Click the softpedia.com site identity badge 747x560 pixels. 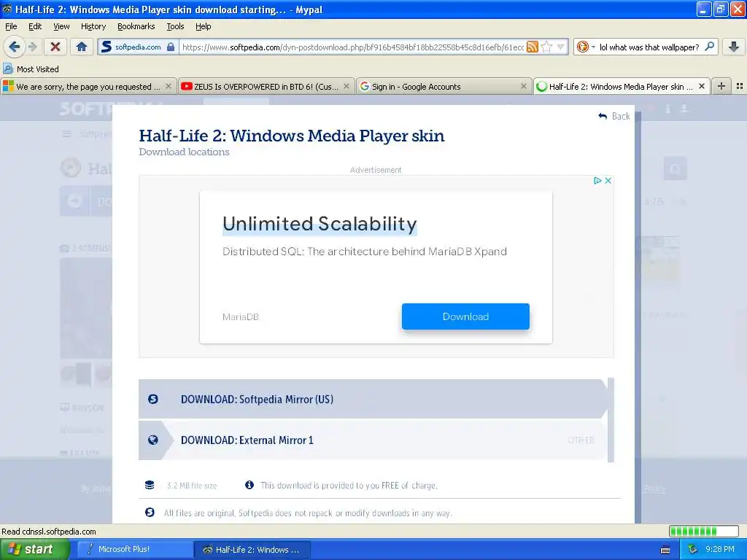click(x=138, y=47)
